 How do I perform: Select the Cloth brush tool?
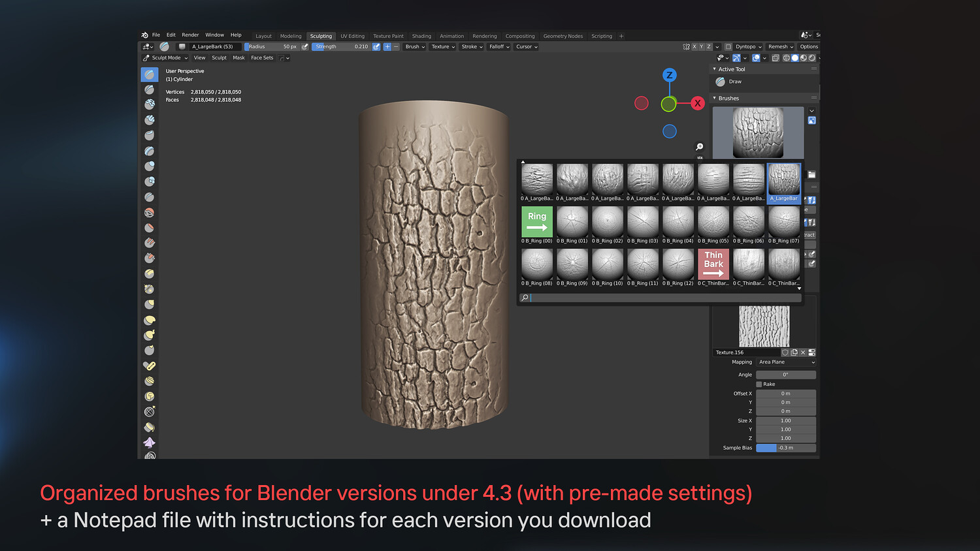150,443
